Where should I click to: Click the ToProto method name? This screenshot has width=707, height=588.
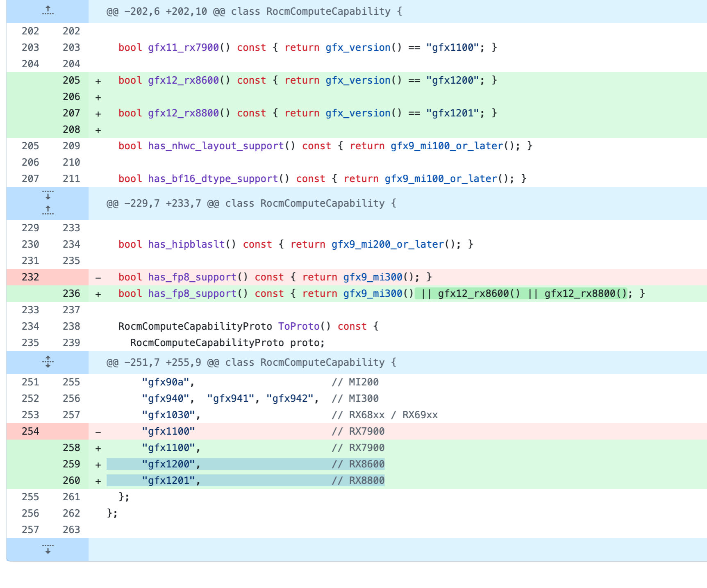(299, 326)
